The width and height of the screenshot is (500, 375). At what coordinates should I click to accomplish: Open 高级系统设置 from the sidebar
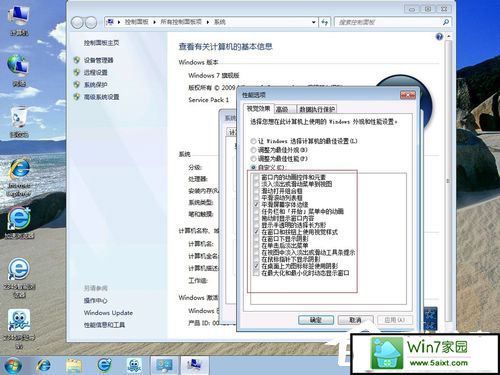[101, 97]
